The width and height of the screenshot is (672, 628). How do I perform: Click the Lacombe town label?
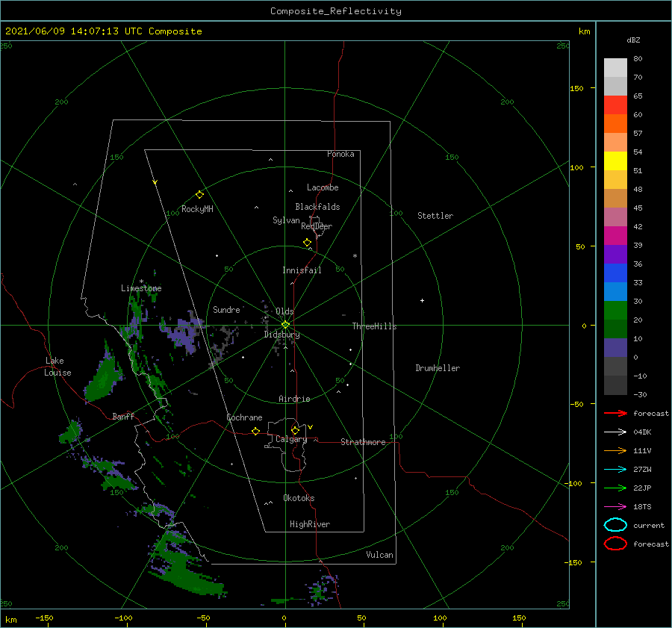[x=323, y=187]
